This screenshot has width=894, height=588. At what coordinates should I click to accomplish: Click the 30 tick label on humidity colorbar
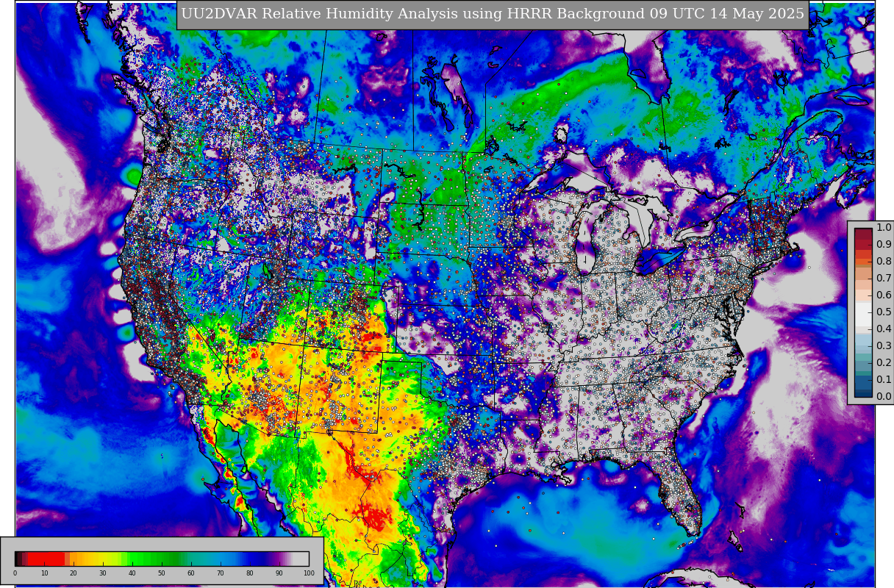click(x=103, y=573)
